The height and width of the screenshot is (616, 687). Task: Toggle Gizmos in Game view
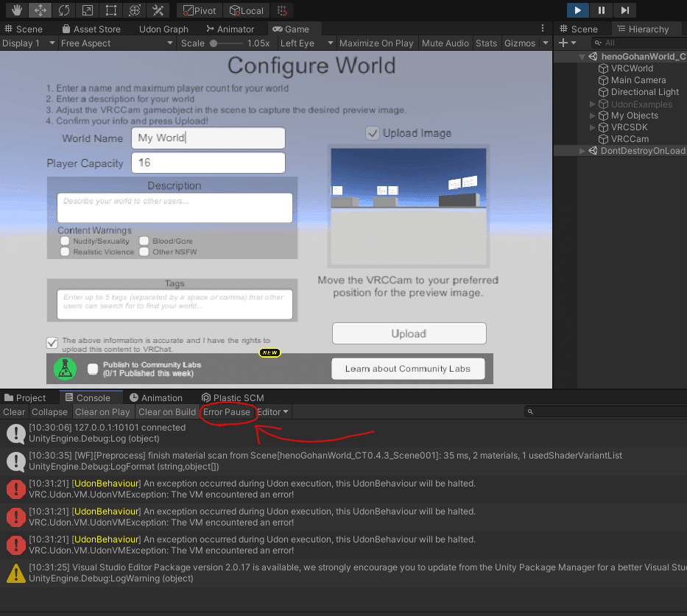(520, 43)
